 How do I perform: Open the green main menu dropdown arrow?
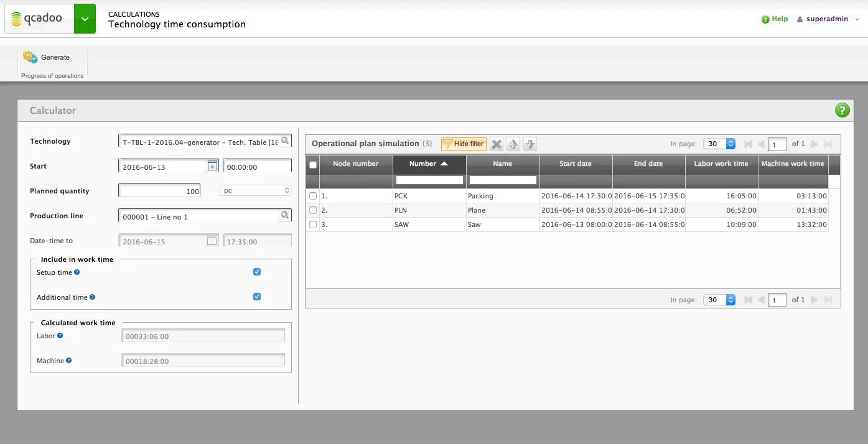(85, 19)
